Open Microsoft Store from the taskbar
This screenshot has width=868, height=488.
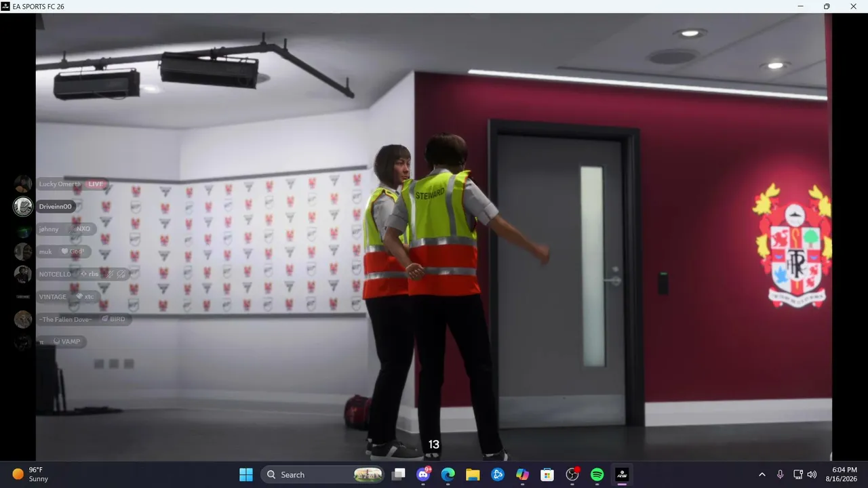coord(547,474)
